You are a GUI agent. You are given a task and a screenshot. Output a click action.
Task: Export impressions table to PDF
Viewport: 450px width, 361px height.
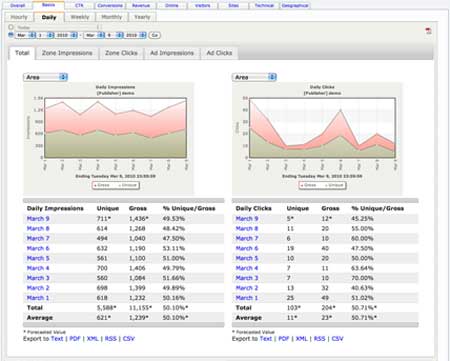coord(75,339)
